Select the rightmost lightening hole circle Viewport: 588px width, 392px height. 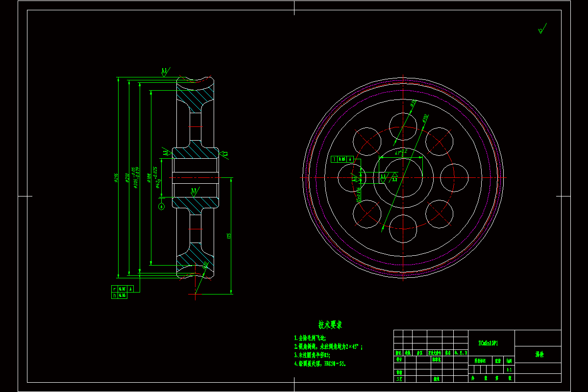click(454, 177)
